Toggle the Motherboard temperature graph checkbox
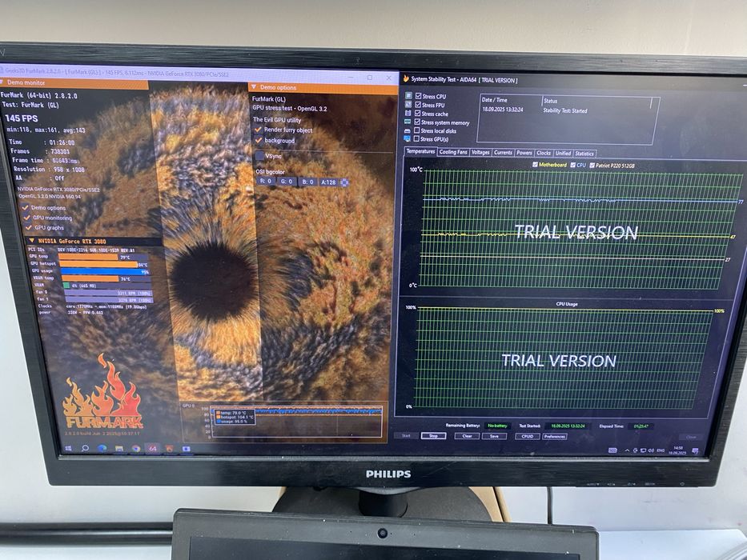This screenshot has height=560, width=747. [x=535, y=165]
